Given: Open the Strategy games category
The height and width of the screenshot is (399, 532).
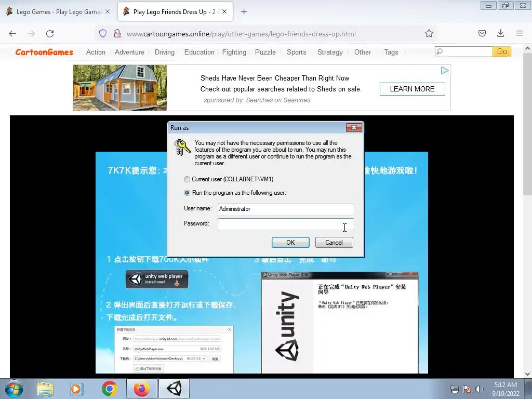Looking at the screenshot, I should [330, 52].
